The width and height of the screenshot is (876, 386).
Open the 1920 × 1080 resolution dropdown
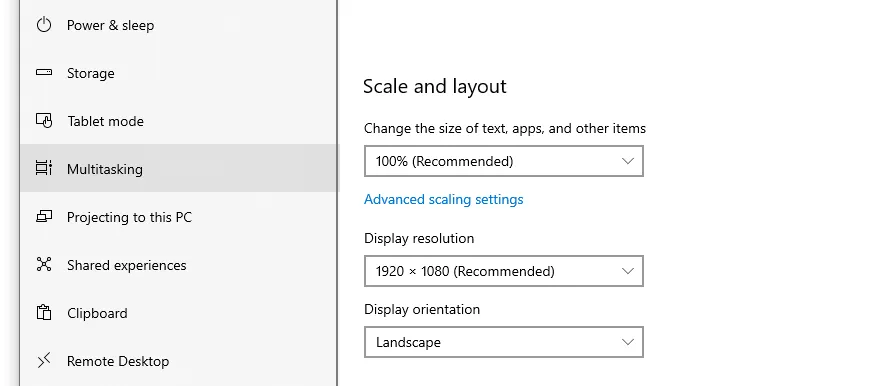(x=503, y=271)
